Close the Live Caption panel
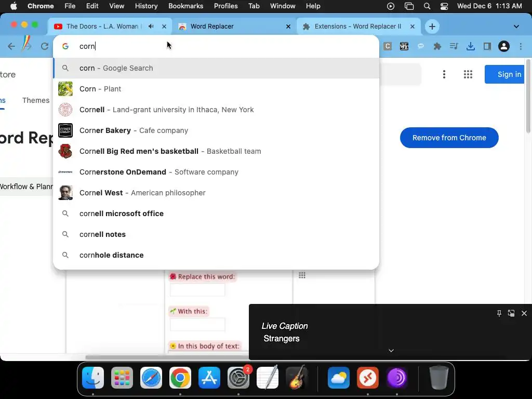Viewport: 532px width, 399px height. pyautogui.click(x=524, y=313)
